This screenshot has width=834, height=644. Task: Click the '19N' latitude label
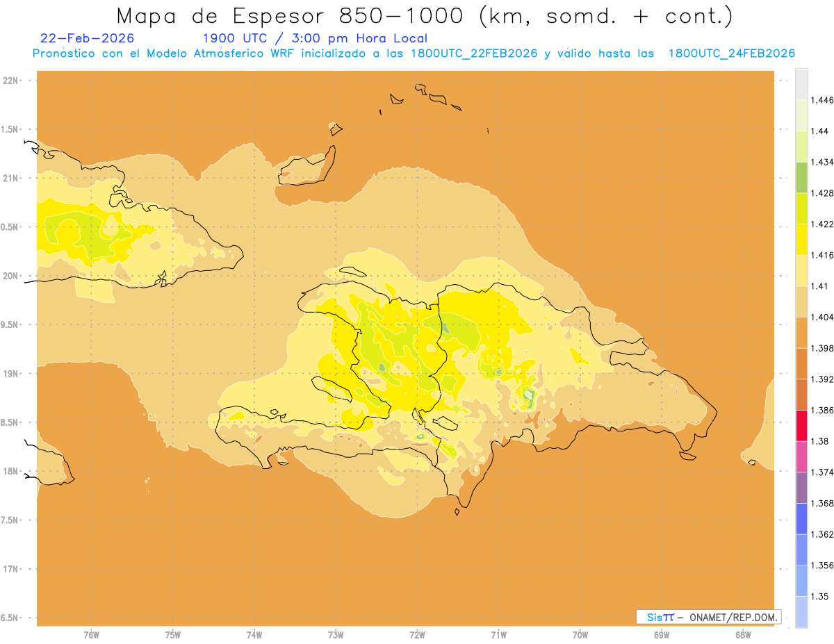10,374
